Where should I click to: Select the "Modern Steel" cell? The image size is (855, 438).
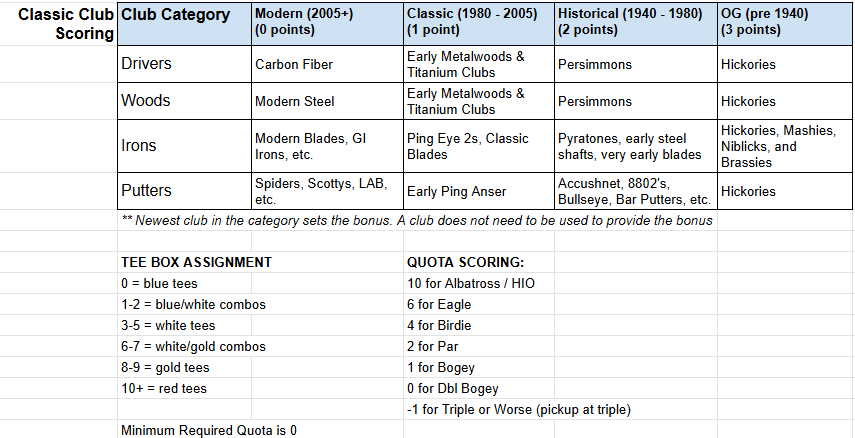point(327,101)
